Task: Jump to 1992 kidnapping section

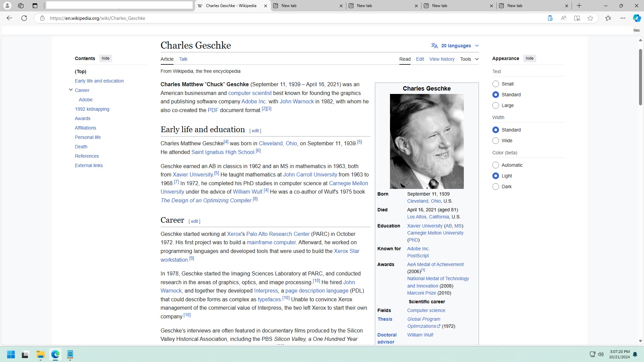Action: click(x=92, y=109)
